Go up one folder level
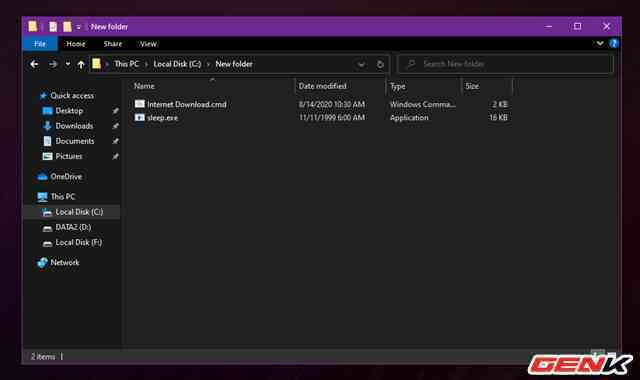The width and height of the screenshot is (640, 380). (81, 64)
